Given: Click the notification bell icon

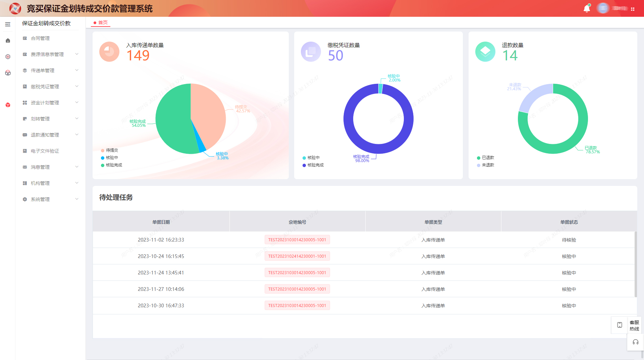Looking at the screenshot, I should tap(587, 9).
